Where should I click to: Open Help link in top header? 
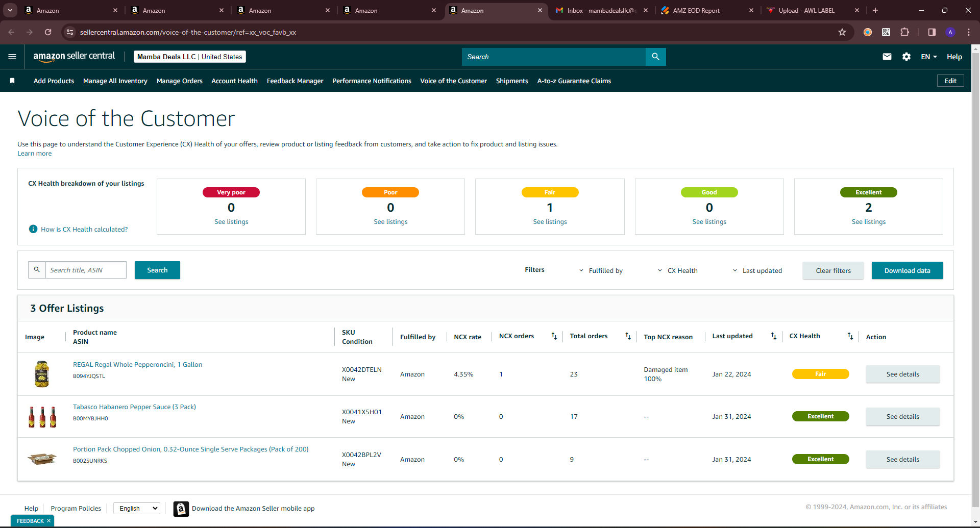[x=954, y=57]
